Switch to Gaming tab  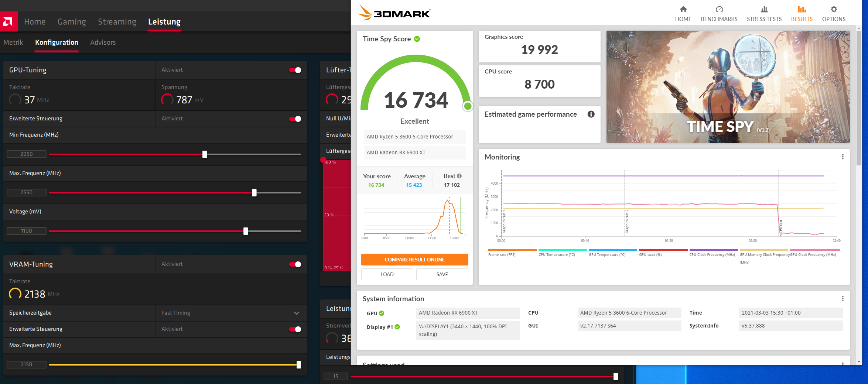coord(72,22)
